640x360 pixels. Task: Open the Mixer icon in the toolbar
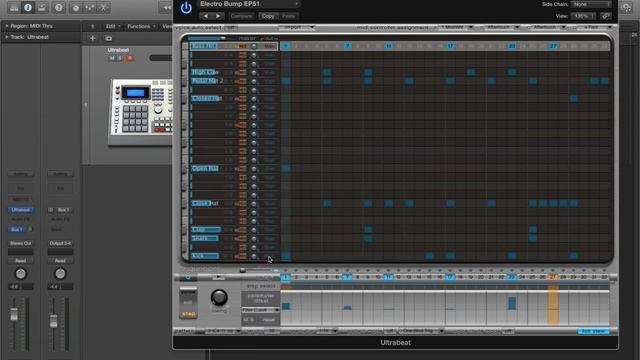pos(89,7)
